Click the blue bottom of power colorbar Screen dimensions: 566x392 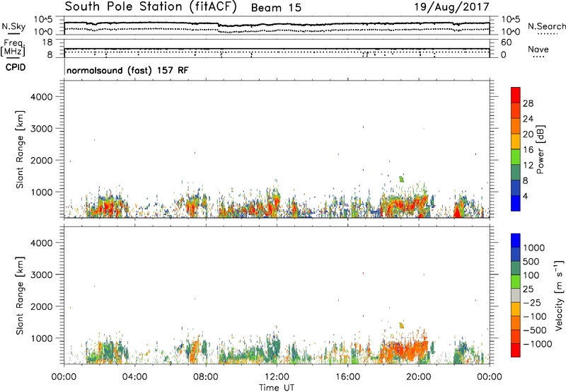(516, 204)
